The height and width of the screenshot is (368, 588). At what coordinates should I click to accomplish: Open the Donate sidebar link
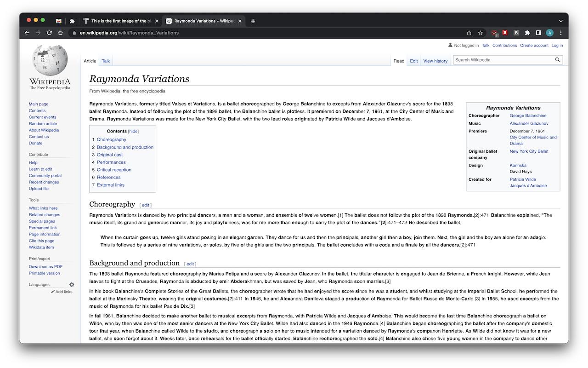[35, 143]
